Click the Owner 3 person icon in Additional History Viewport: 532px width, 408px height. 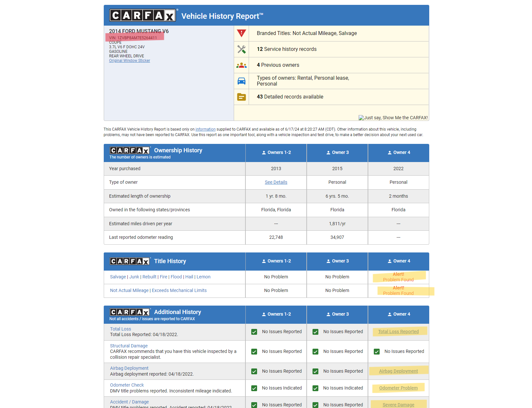click(328, 314)
